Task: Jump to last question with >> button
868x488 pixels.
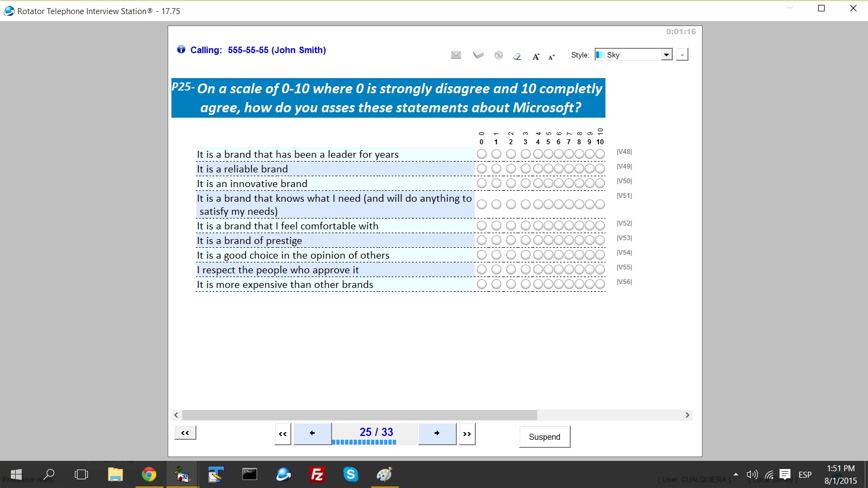Action: (x=467, y=434)
